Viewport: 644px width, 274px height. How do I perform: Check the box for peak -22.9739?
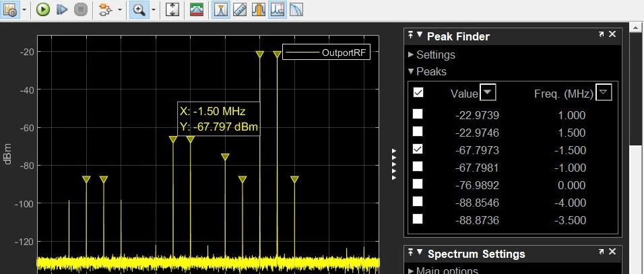(418, 115)
